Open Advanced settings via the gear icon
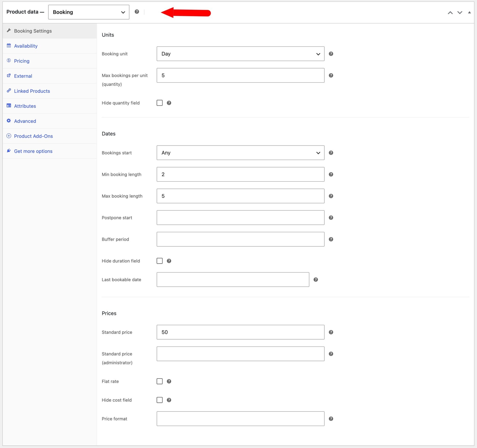Image resolution: width=477 pixels, height=448 pixels. coord(9,121)
